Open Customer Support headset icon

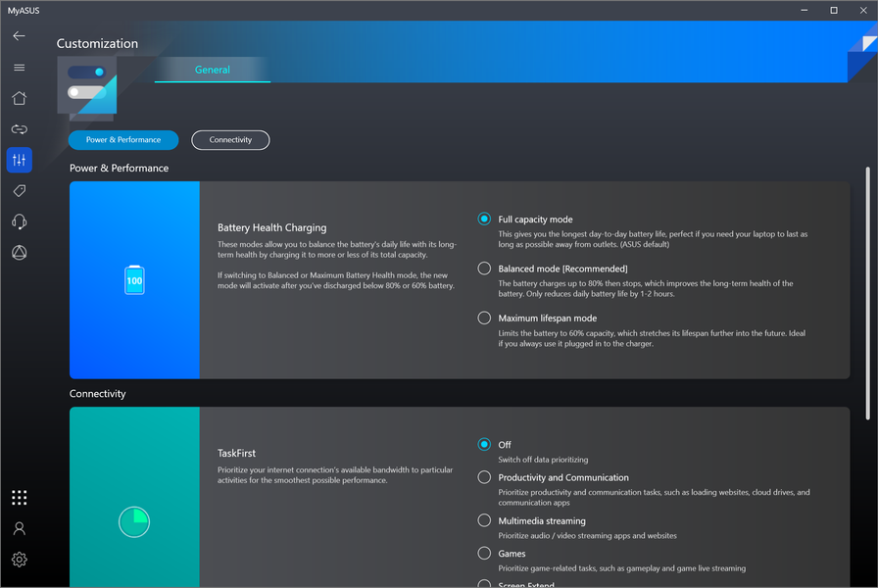click(19, 221)
